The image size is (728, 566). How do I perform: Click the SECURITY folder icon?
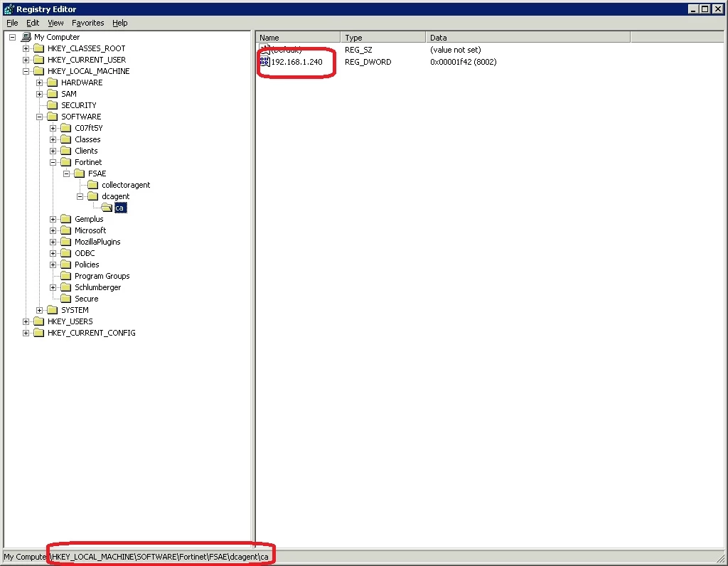(x=53, y=105)
